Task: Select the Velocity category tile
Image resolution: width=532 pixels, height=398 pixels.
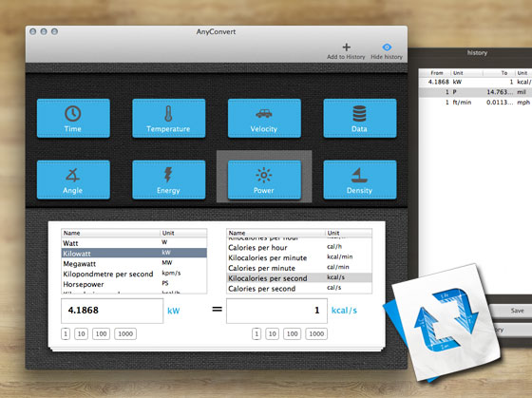Action: [264, 118]
